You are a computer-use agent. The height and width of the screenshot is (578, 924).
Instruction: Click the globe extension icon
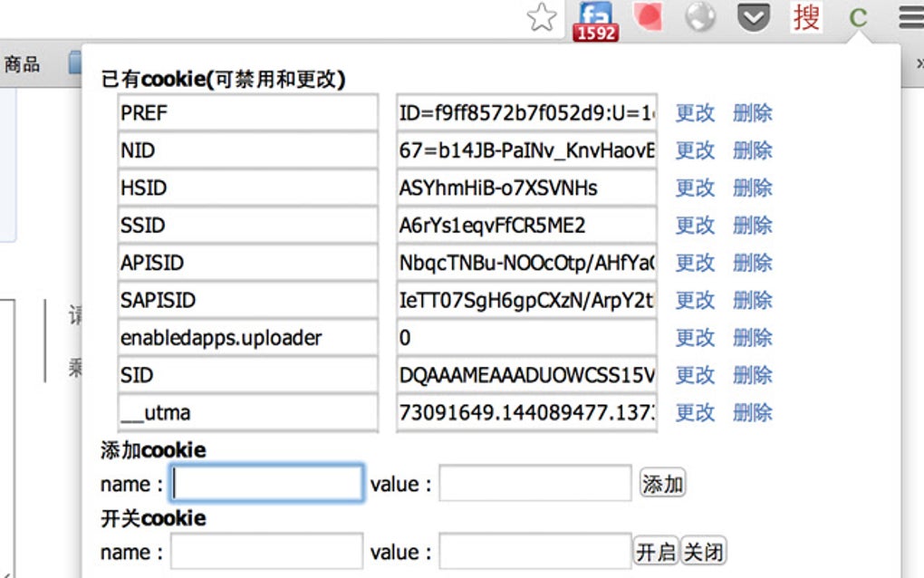point(699,17)
